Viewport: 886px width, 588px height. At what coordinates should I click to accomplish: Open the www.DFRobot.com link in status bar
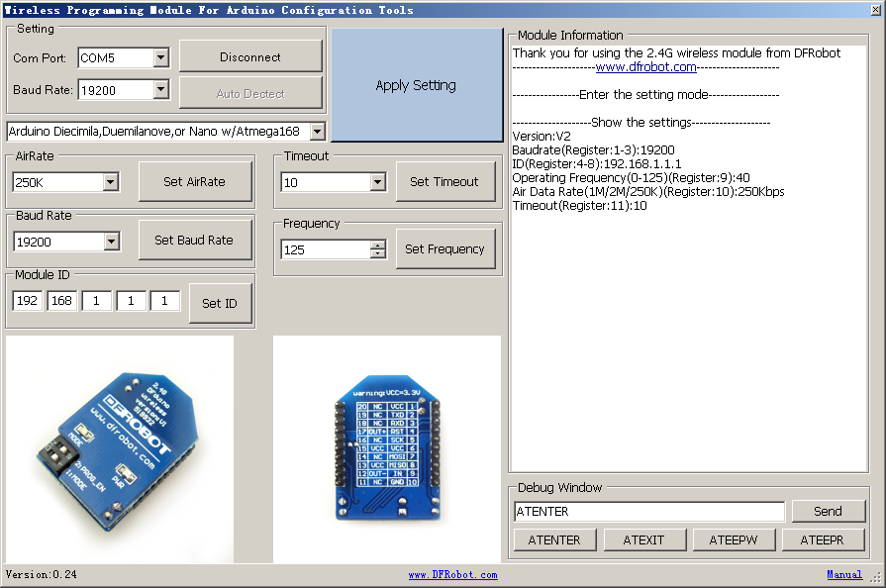pyautogui.click(x=453, y=574)
